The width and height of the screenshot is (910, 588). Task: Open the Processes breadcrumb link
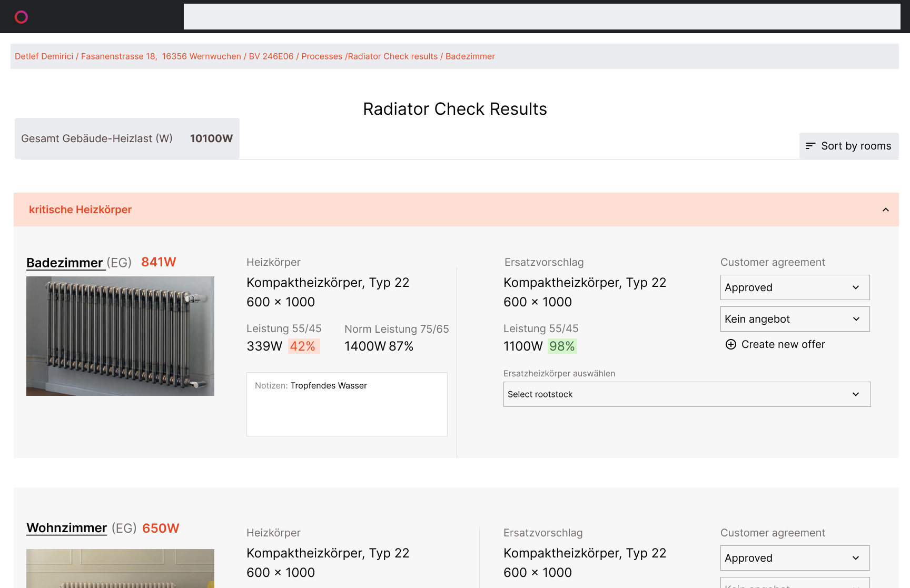(x=322, y=56)
